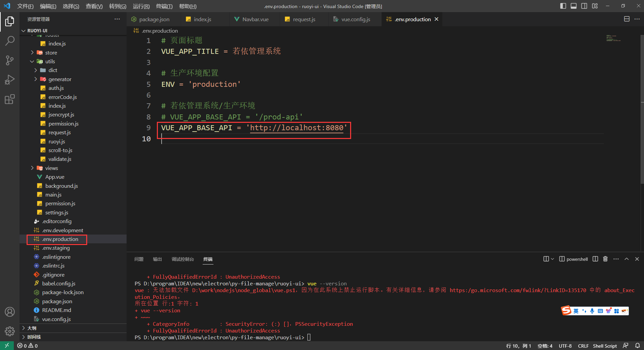Screen dimensions: 644x350
Task: Switch to the Navbar.vue editor tab
Action: point(255,19)
